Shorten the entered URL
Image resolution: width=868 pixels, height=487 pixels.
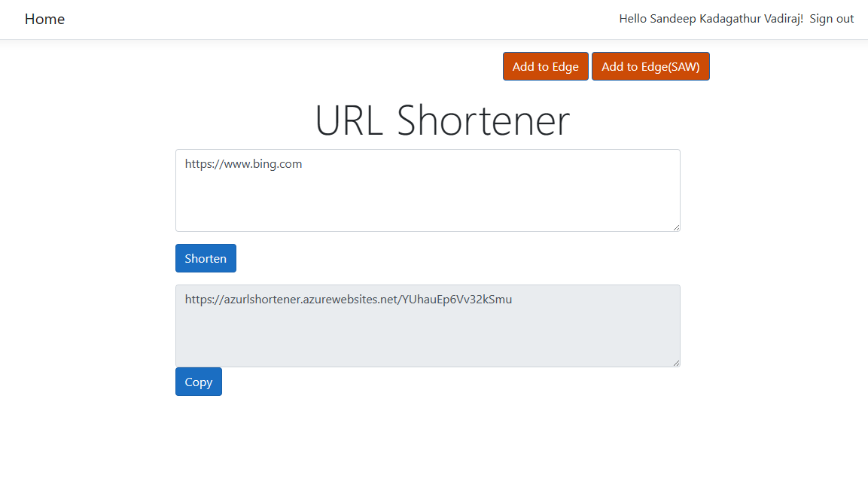[206, 258]
